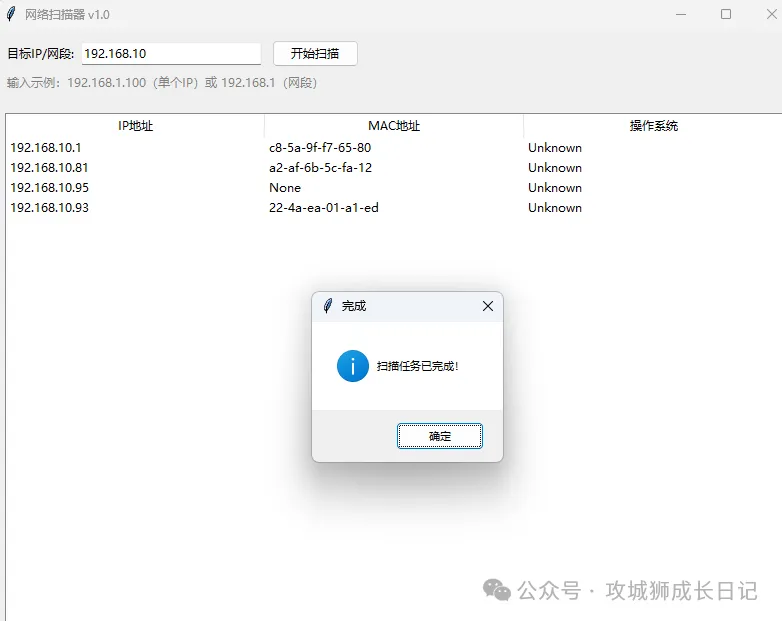Select the 192.168.10.93 row
This screenshot has height=621, width=782.
pos(49,208)
